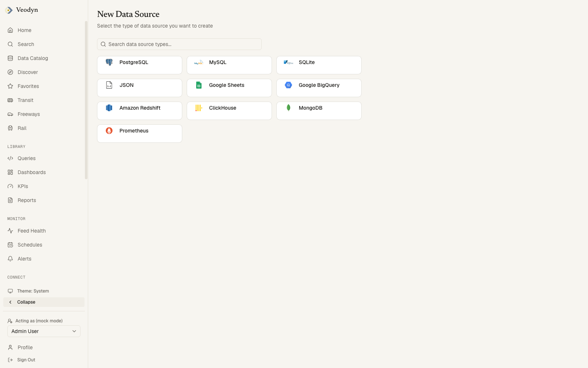
Task: Focus the Search data source types field
Action: tap(179, 44)
